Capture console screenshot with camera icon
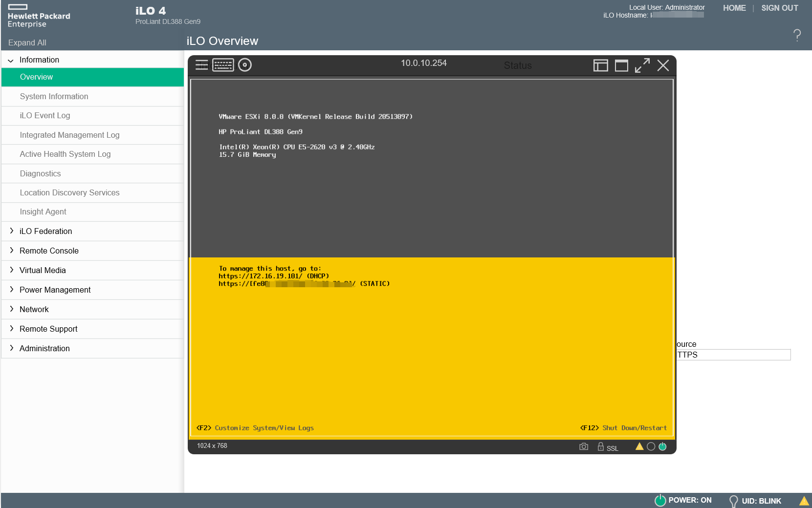Image resolution: width=812 pixels, height=508 pixels. 584,446
